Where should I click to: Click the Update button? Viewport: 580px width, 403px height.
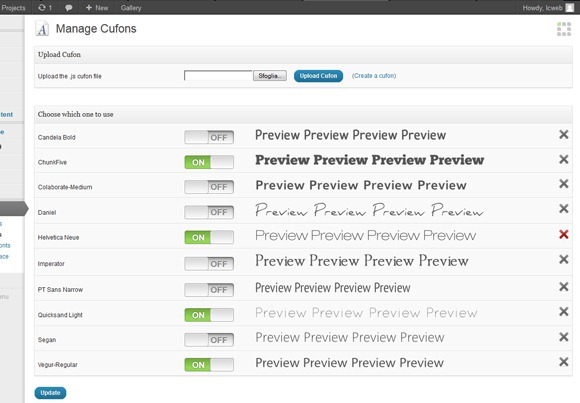point(50,393)
